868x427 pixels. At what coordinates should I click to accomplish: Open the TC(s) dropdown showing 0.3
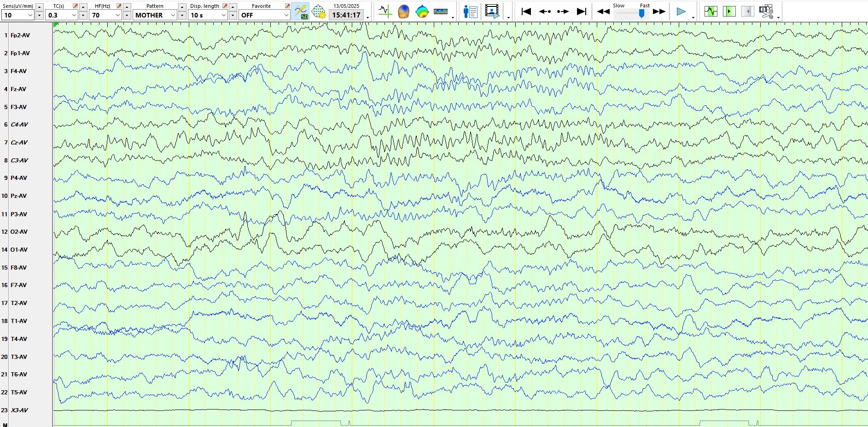click(x=62, y=15)
